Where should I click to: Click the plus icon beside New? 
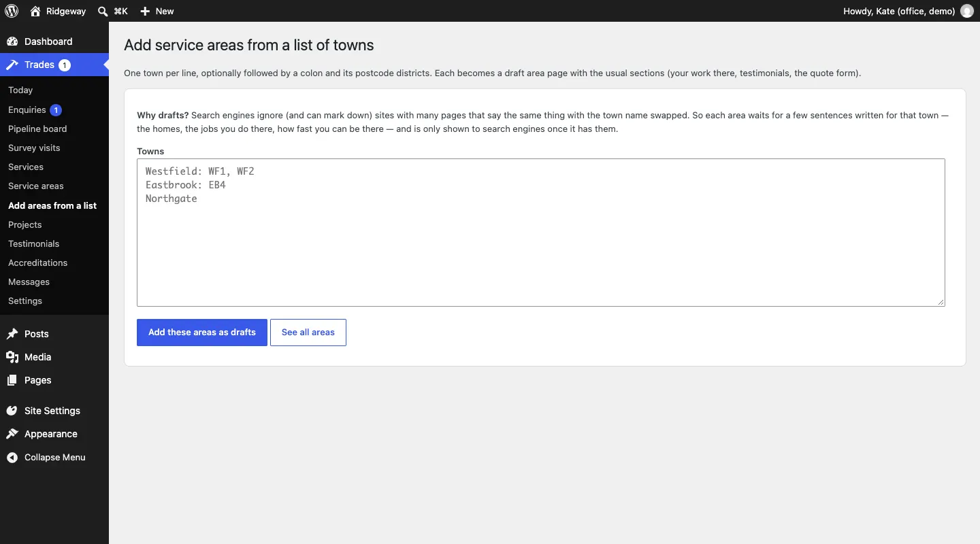[145, 11]
